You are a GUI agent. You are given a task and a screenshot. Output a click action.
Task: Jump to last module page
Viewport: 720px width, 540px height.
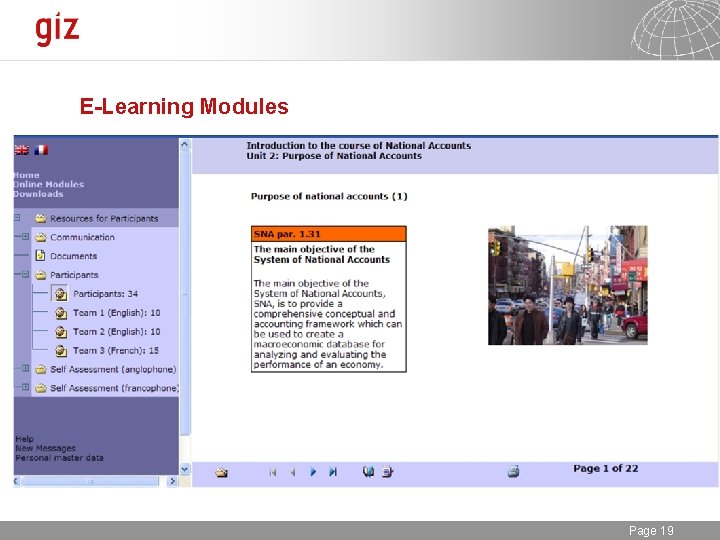pyautogui.click(x=333, y=472)
